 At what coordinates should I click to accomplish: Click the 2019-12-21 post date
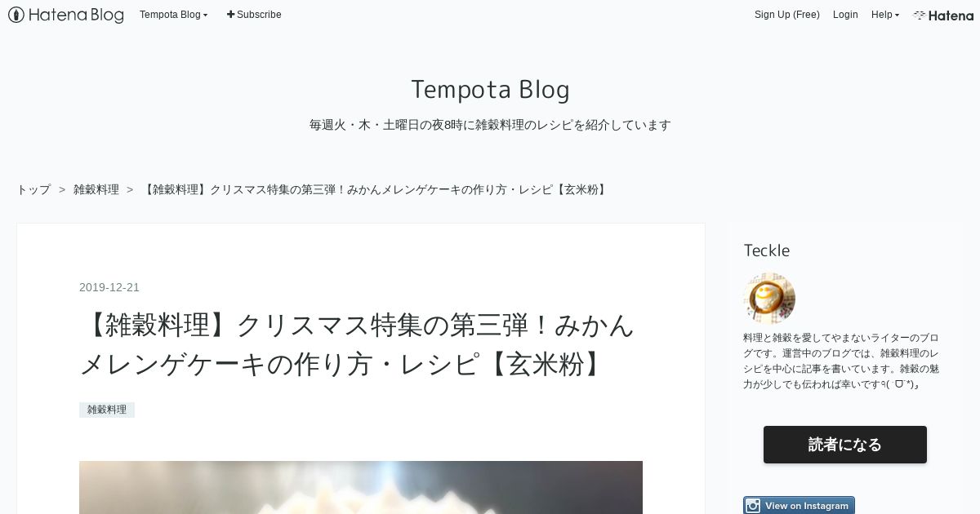pyautogui.click(x=109, y=287)
